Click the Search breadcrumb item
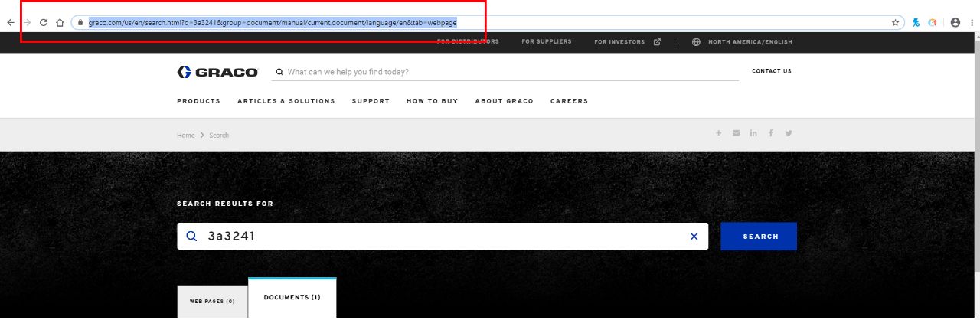Screen dimensions: 980x320 pos(219,136)
